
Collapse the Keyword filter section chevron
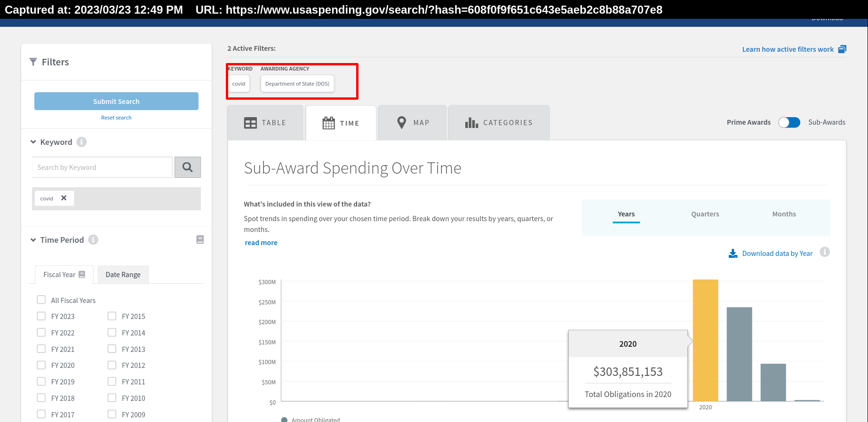(x=33, y=142)
